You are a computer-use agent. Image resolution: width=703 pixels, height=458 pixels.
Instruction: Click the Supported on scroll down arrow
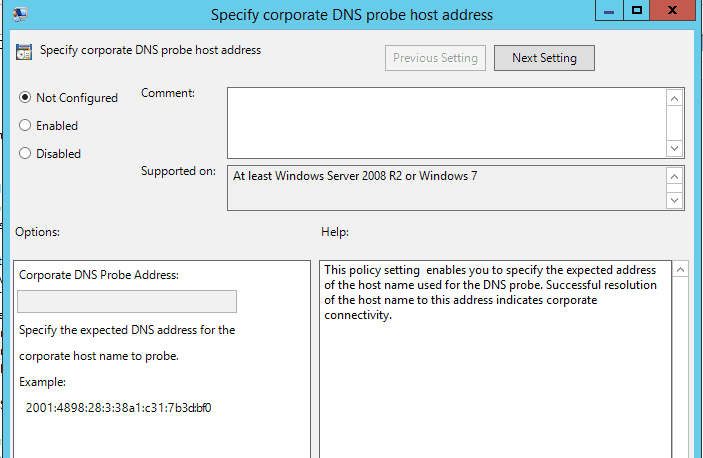(x=674, y=200)
